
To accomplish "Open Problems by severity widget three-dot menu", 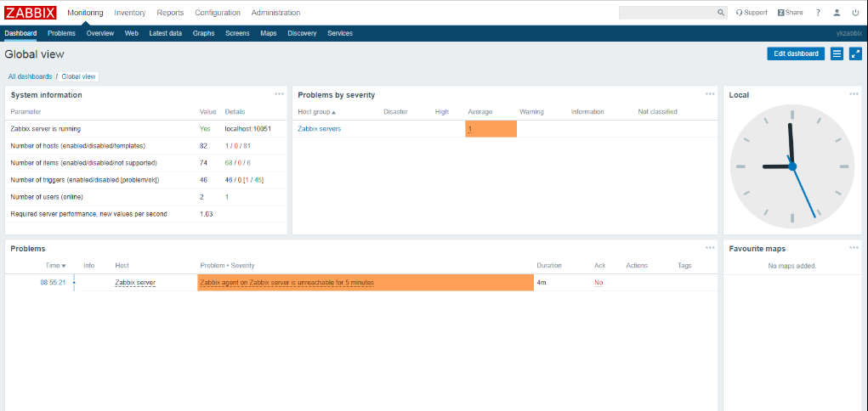I will (x=710, y=94).
